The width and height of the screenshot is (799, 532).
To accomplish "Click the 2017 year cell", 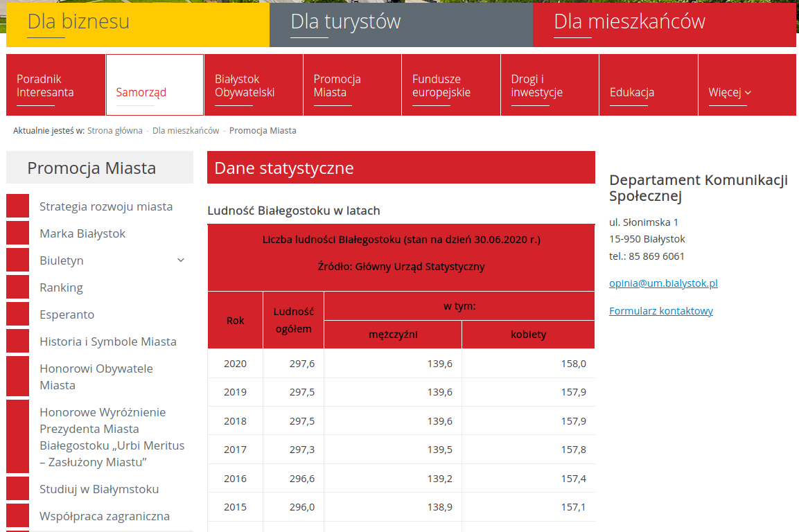I will [x=235, y=450].
